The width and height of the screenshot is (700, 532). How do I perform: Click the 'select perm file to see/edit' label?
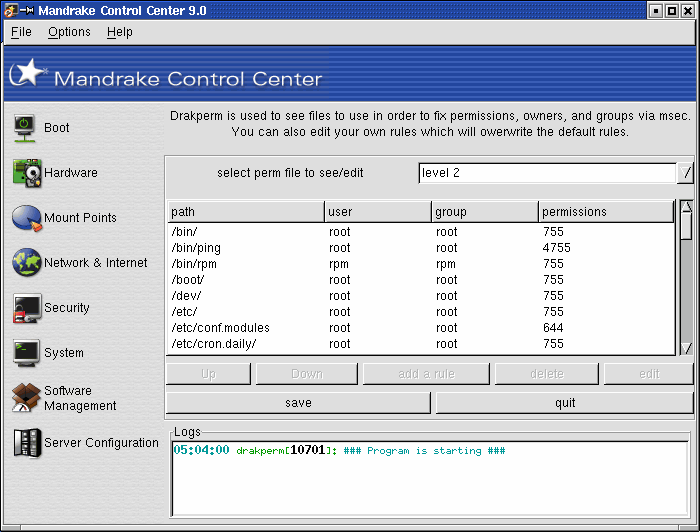point(290,173)
